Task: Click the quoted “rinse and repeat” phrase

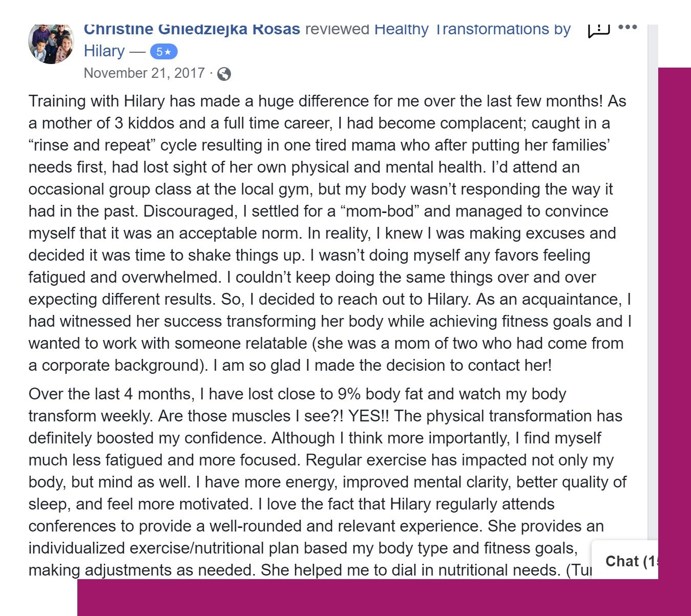Action: click(92, 145)
